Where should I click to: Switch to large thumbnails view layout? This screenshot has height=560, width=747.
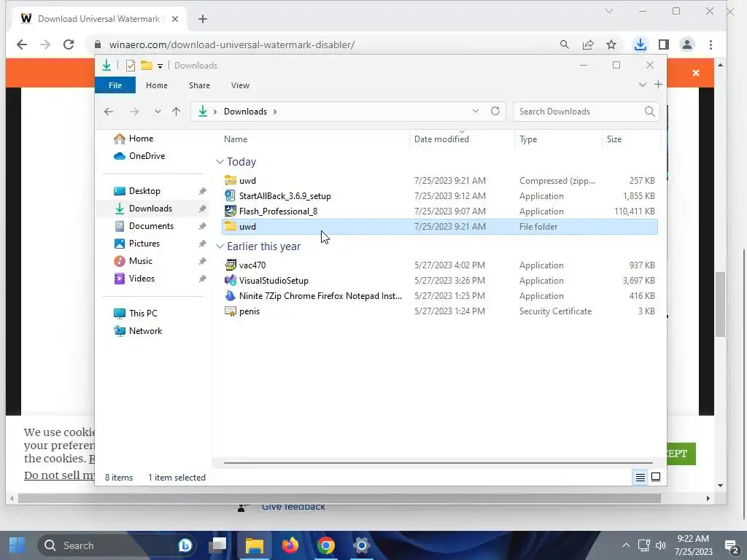[656, 477]
